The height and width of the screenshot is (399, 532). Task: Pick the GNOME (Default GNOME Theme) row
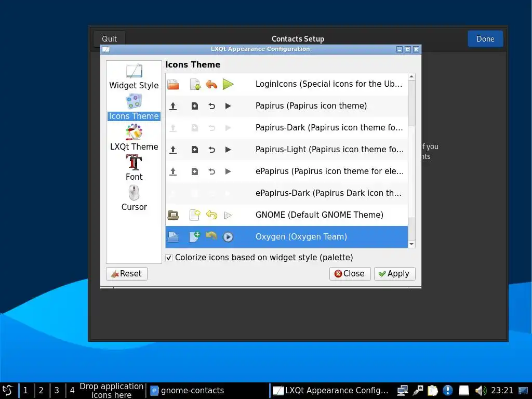point(286,215)
